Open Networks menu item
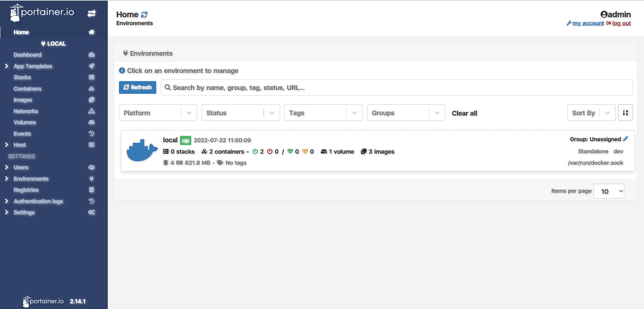The width and height of the screenshot is (644, 309). point(26,111)
